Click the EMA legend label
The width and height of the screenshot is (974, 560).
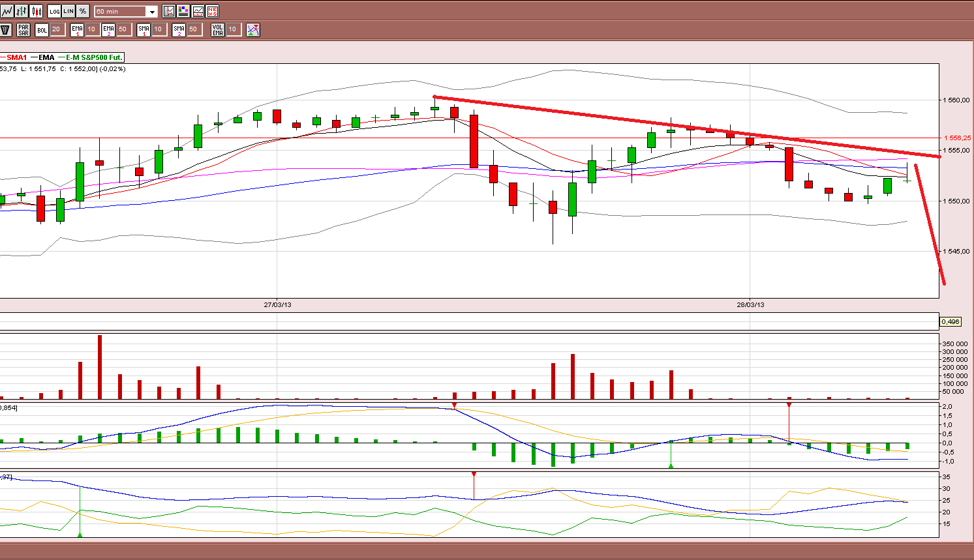click(x=46, y=57)
